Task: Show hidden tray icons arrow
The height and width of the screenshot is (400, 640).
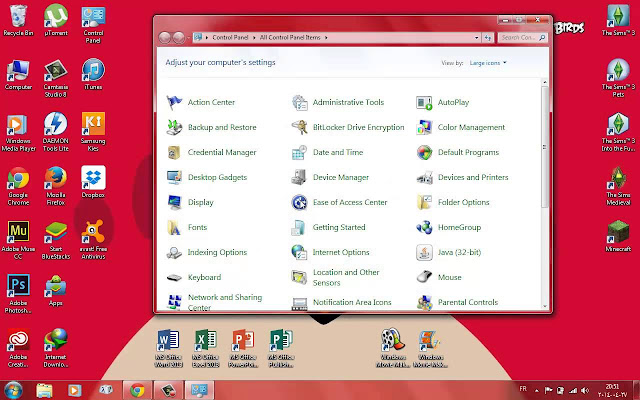Action: tap(536, 390)
